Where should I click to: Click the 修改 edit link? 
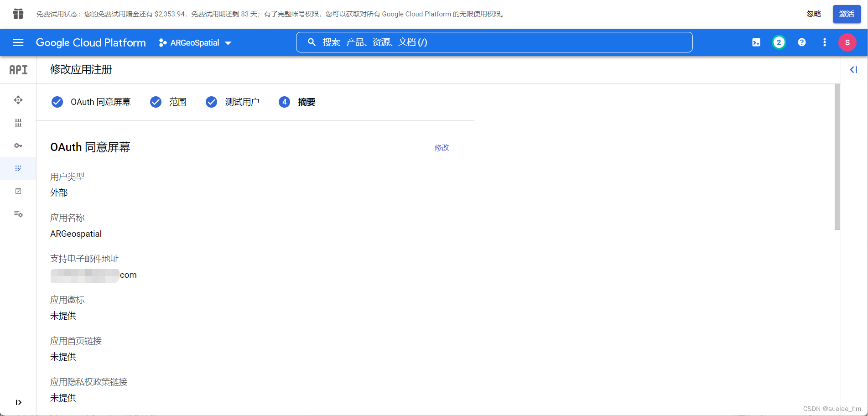click(442, 148)
